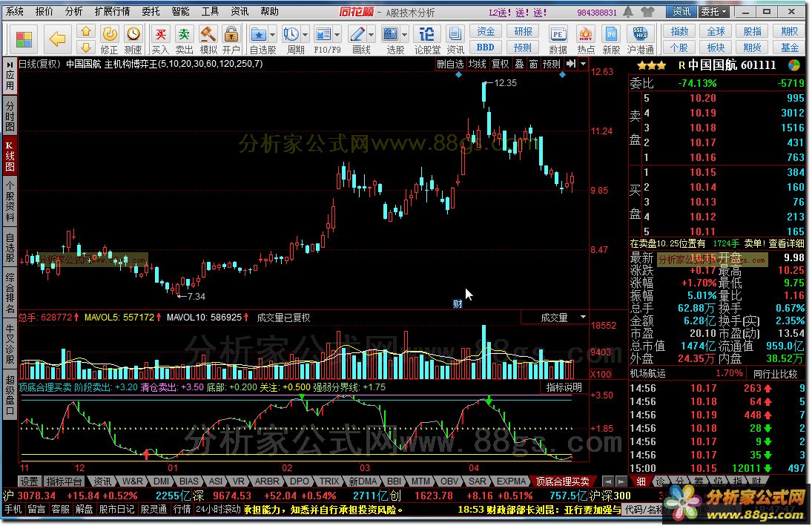Open the 扩展行情 menu

pyautogui.click(x=112, y=11)
